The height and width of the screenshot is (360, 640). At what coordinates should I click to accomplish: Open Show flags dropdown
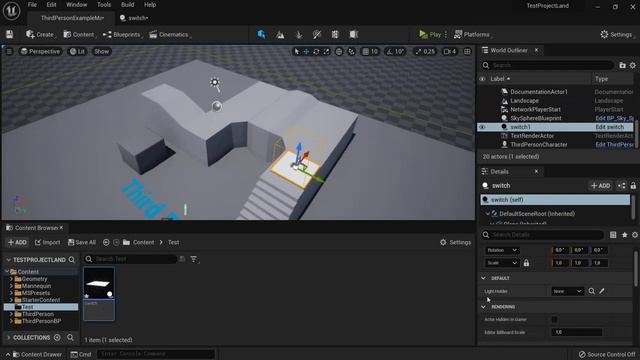[x=102, y=51]
